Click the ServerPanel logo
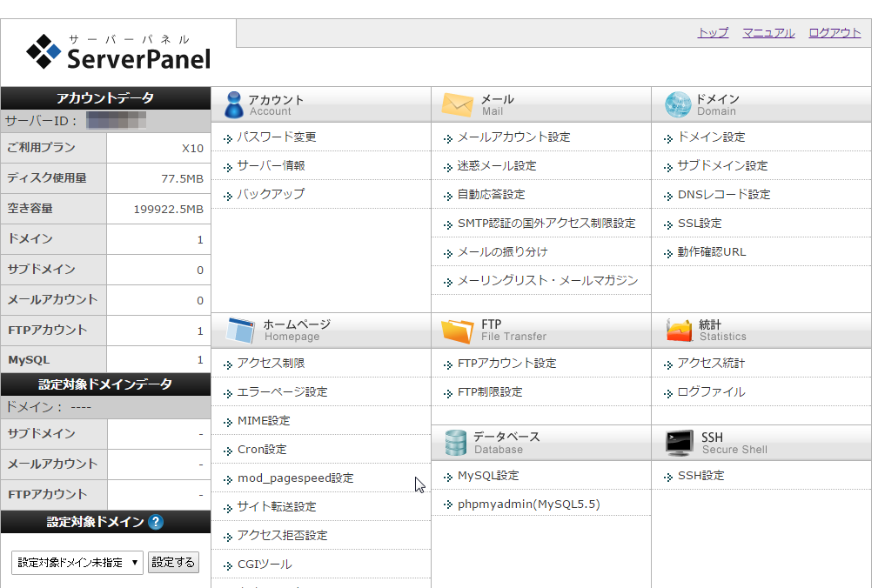Image resolution: width=878 pixels, height=588 pixels. tap(119, 52)
